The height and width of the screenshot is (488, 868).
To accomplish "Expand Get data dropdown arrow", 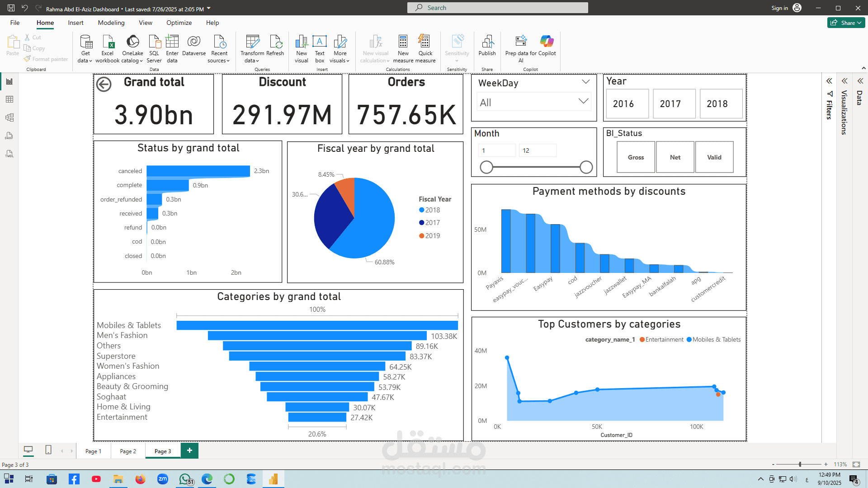I will (x=91, y=61).
